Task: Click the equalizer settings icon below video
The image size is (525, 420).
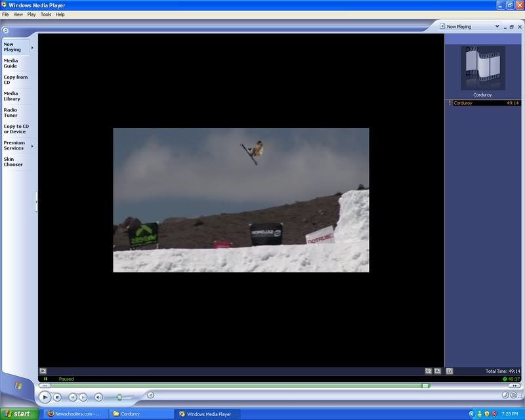Action: [43, 371]
